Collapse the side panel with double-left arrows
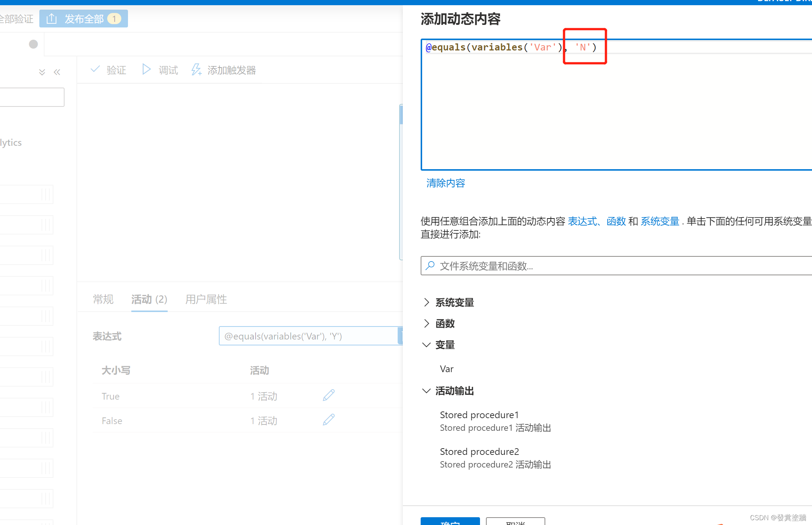 tap(57, 72)
